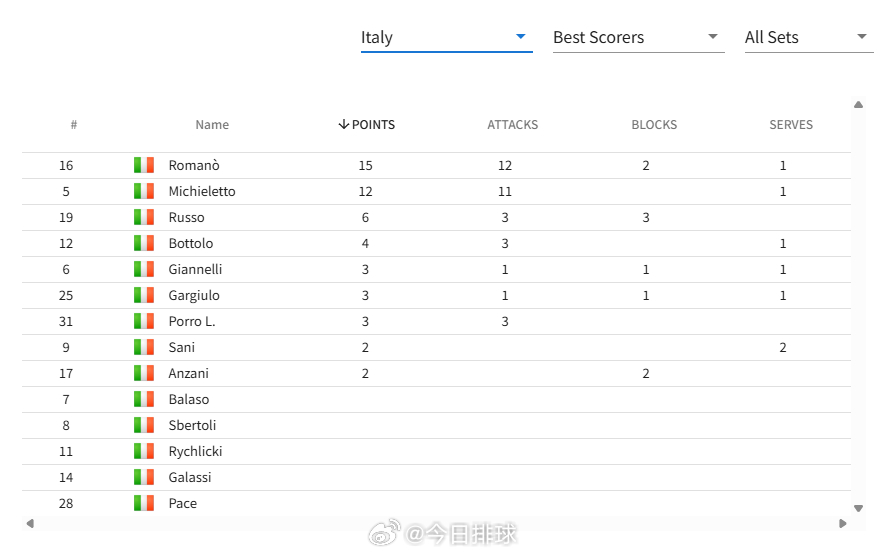Screen dimensions: 889x554
Task: Select the Bottolo player name
Action: tap(191, 243)
